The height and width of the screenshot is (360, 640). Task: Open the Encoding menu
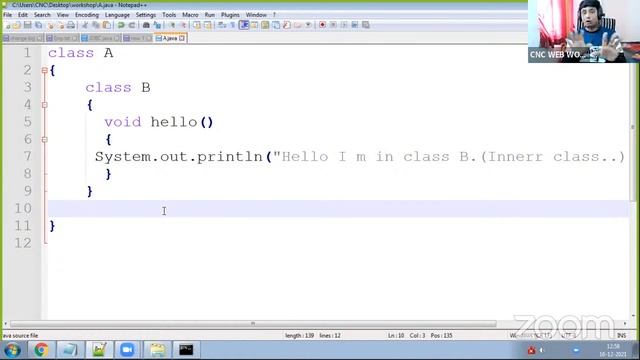point(87,15)
